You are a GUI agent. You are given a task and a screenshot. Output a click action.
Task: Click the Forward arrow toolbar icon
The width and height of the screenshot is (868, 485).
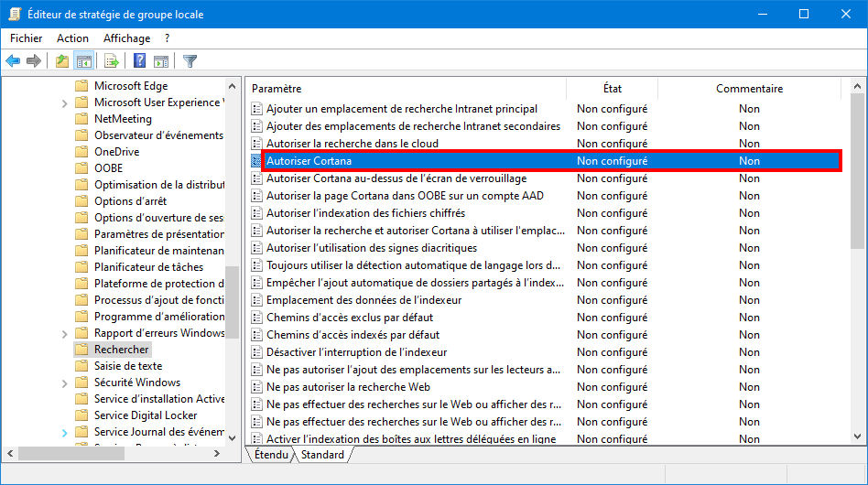pos(34,60)
